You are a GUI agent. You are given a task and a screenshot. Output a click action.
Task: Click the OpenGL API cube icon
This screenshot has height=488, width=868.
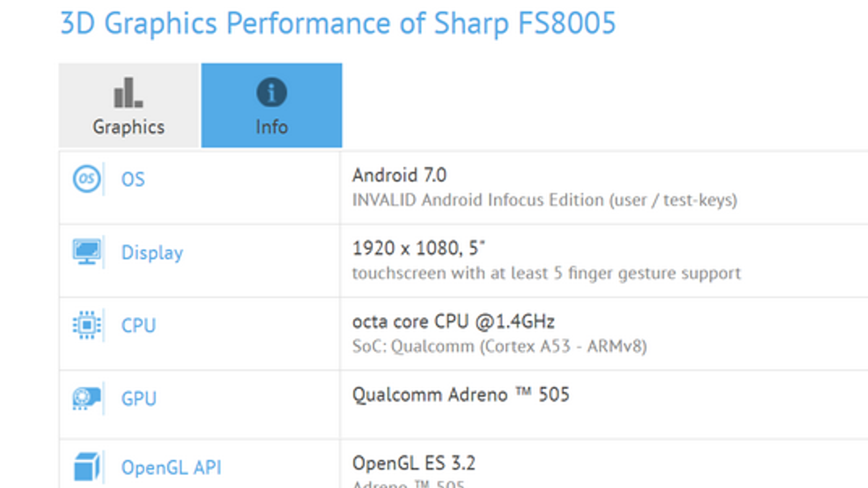click(x=87, y=466)
